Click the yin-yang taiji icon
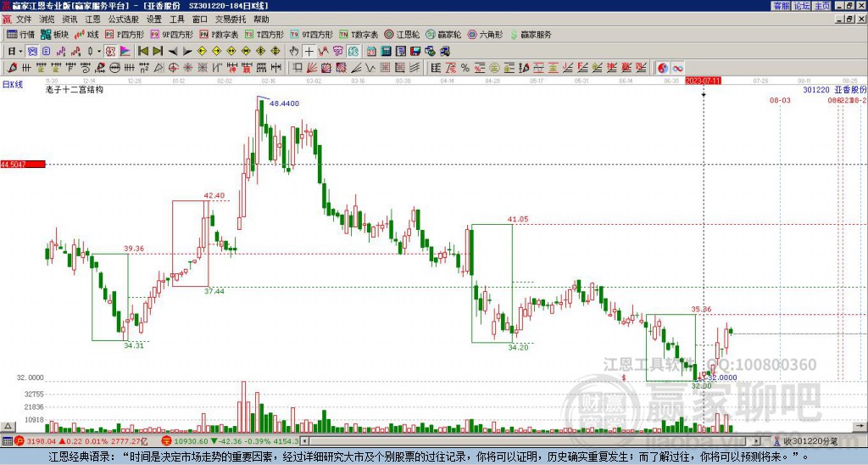The height and width of the screenshot is (465, 868). [x=663, y=68]
